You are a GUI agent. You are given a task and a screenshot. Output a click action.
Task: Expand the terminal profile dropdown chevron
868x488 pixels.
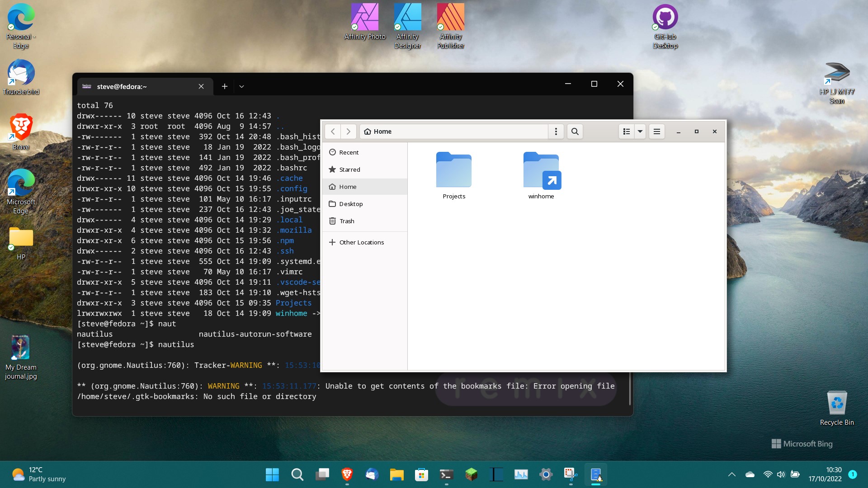pyautogui.click(x=241, y=86)
